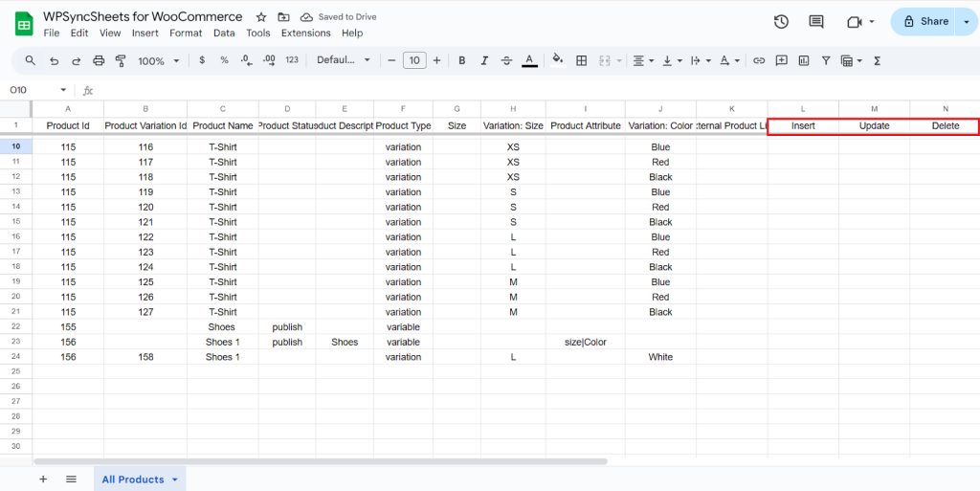Open the Borders tool
This screenshot has width=980, height=491.
pos(581,60)
